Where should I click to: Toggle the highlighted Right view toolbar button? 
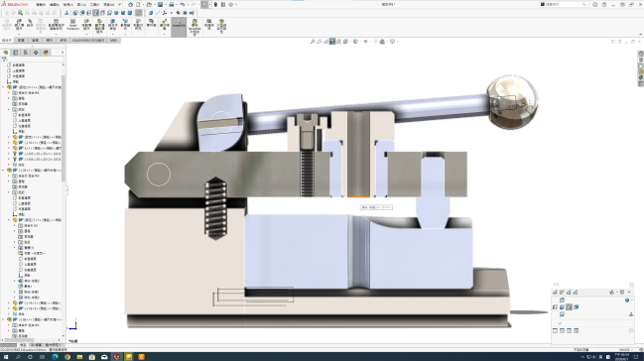95,13
